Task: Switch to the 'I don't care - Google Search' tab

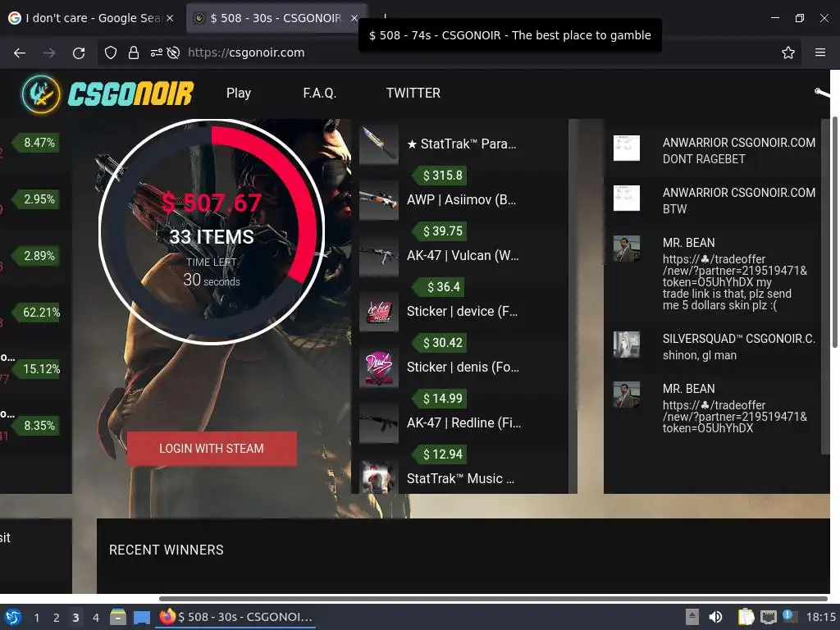Action: coord(91,18)
